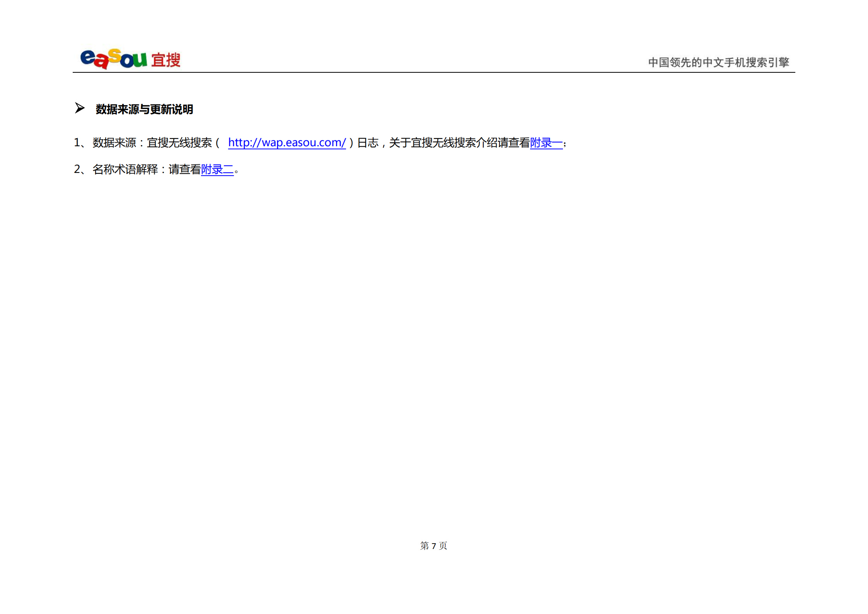Collapse the 数据来源与更新说明 section
Viewport: 868px width, 614px height.
[145, 109]
